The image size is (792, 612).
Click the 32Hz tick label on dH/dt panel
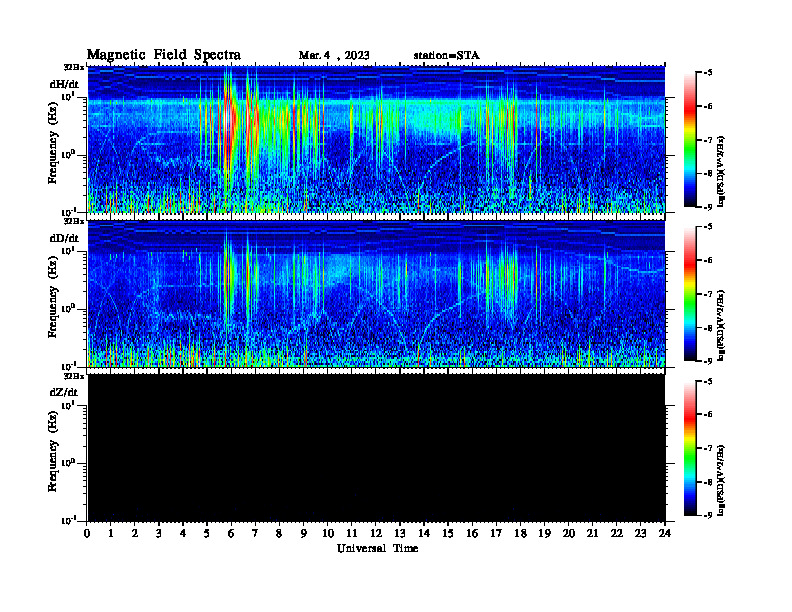[74, 67]
